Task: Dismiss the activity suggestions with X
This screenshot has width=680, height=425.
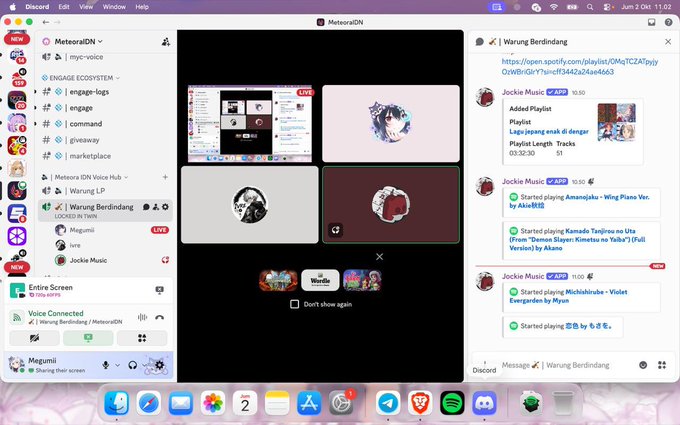Action: click(379, 257)
